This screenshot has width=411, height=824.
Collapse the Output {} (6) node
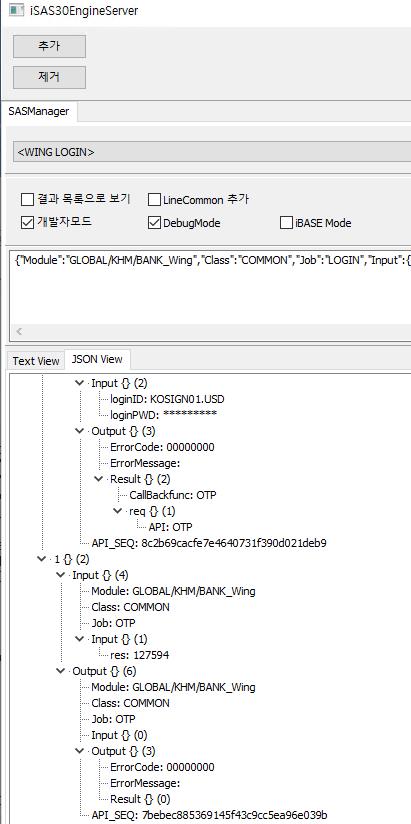click(x=60, y=671)
